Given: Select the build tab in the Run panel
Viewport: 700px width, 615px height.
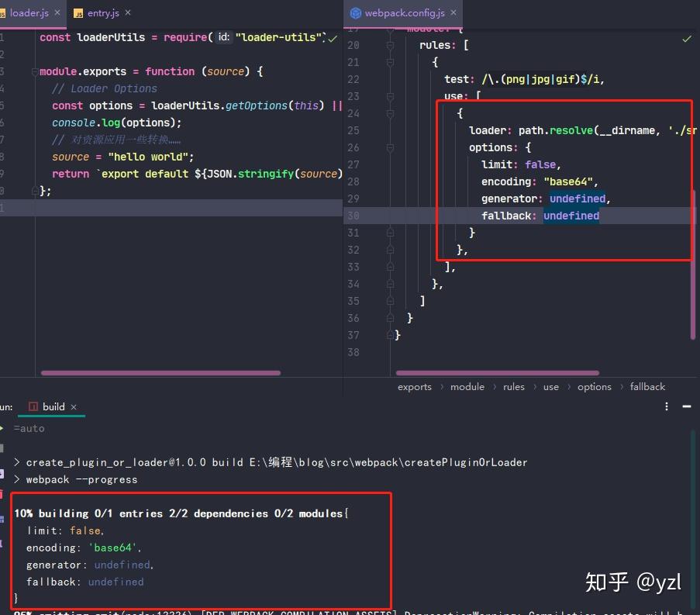Looking at the screenshot, I should 53,407.
